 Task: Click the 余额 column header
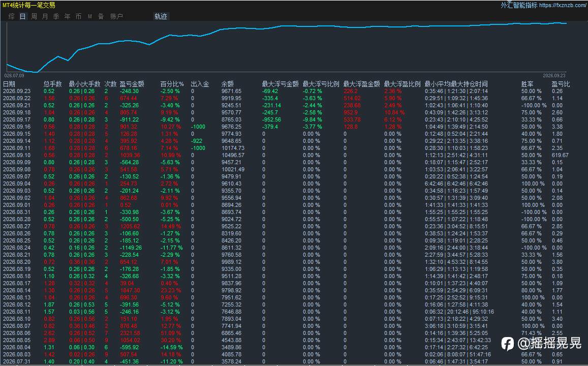pos(228,84)
